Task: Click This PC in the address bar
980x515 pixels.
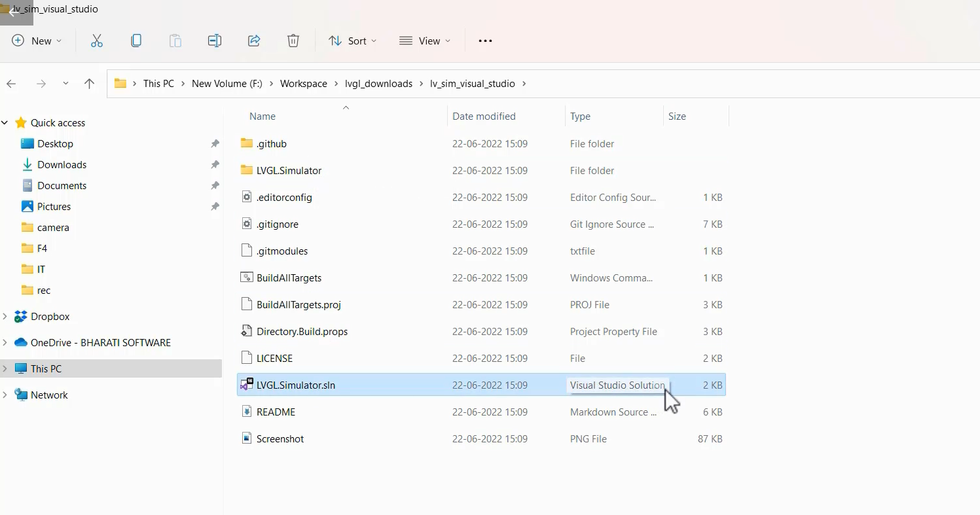Action: point(158,84)
